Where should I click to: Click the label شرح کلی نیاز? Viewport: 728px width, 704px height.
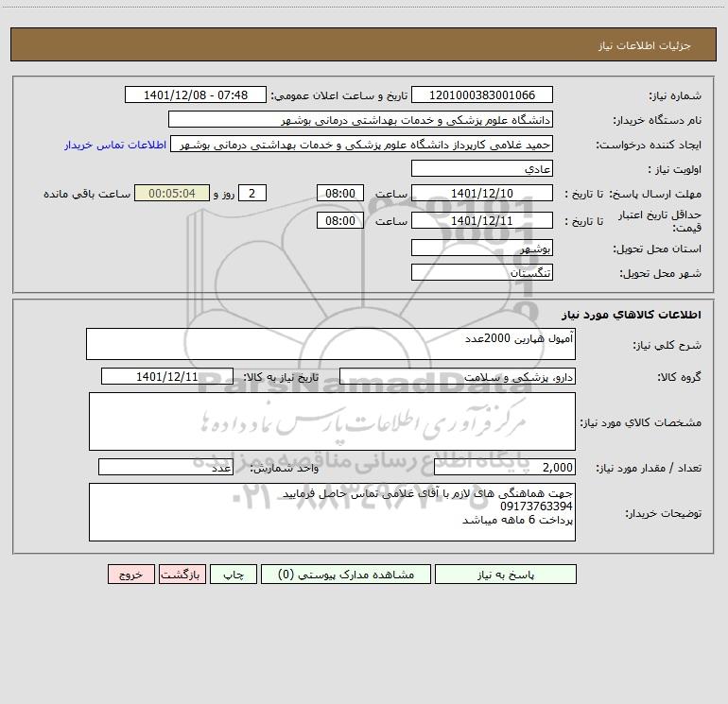[667, 345]
